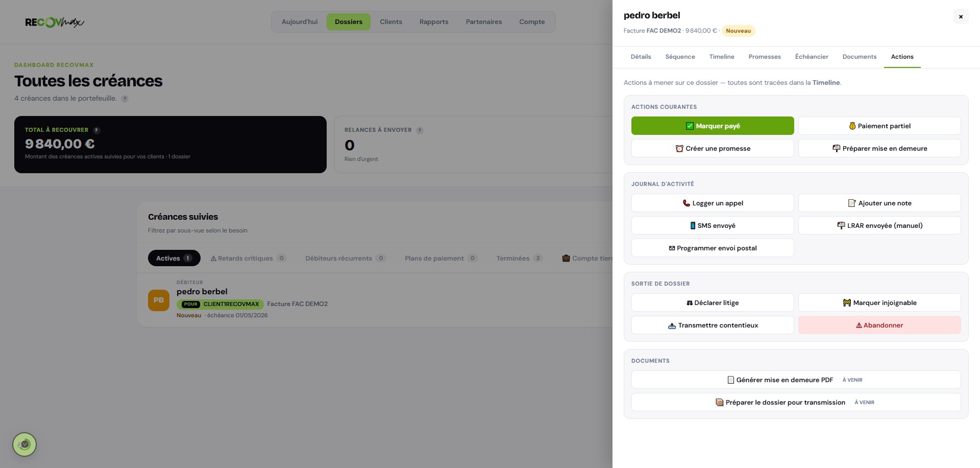980x468 pixels.
Task: Open the Timeline tab
Action: point(722,57)
